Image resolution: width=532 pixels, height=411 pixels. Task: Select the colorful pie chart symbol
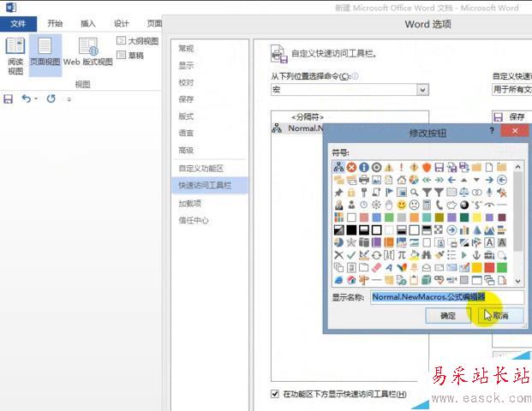[x=414, y=180]
